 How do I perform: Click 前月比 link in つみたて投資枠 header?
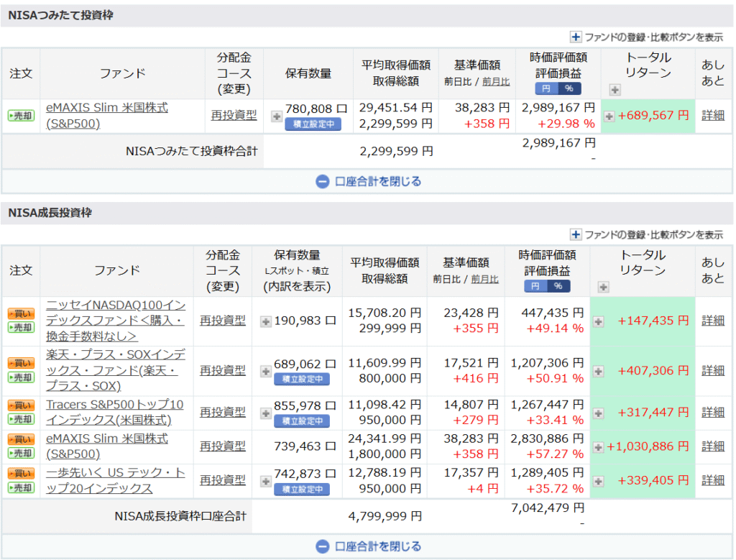click(496, 81)
